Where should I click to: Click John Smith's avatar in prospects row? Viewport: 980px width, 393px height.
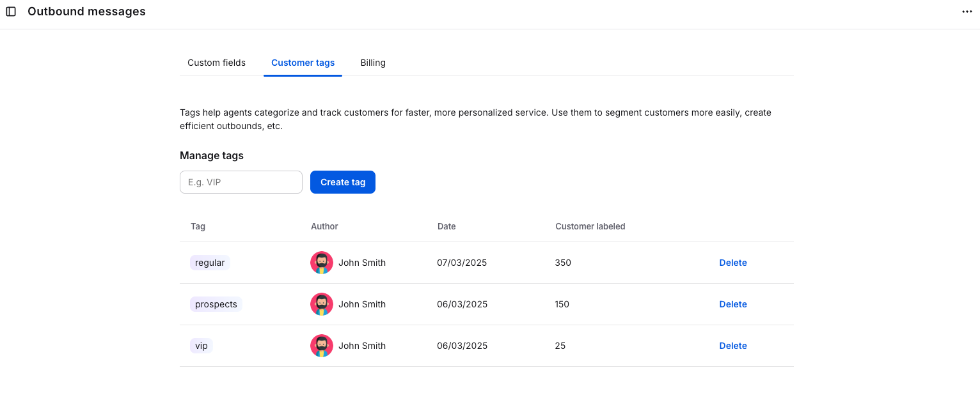pyautogui.click(x=322, y=304)
